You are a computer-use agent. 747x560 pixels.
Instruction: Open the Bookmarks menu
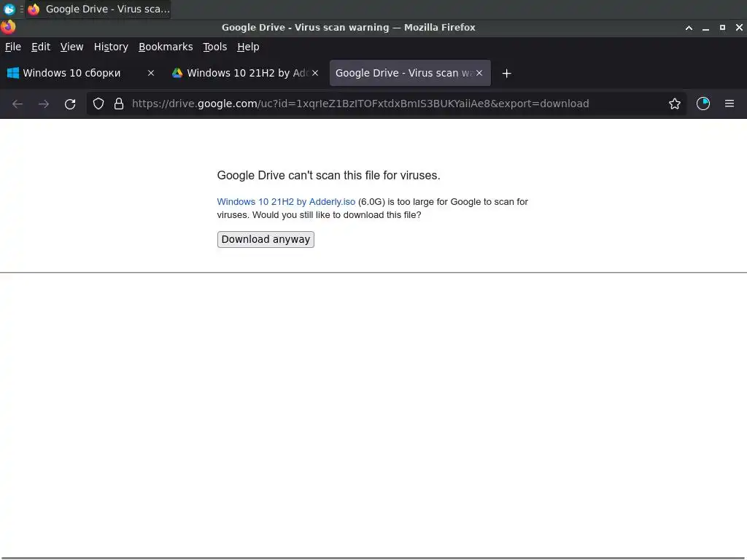[166, 47]
